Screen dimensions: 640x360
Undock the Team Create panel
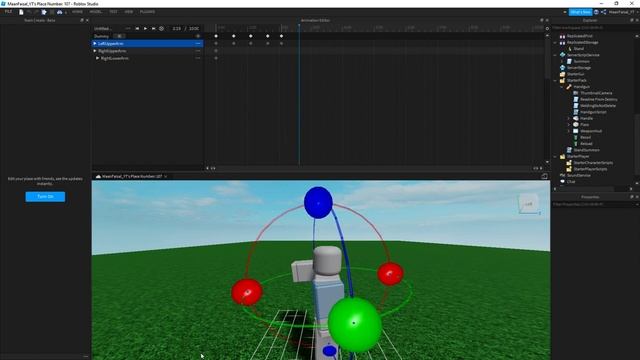82,20
